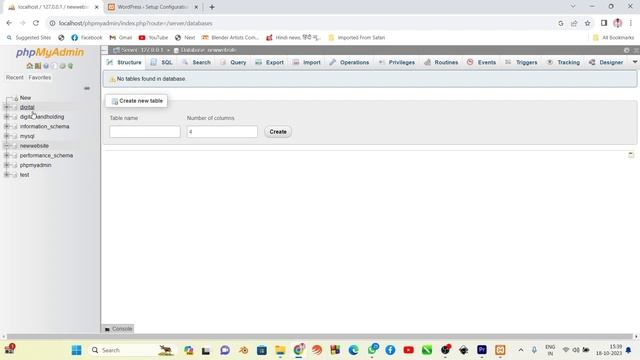Click the phpMyAdmin logo
This screenshot has height=360, width=640.
(x=50, y=52)
